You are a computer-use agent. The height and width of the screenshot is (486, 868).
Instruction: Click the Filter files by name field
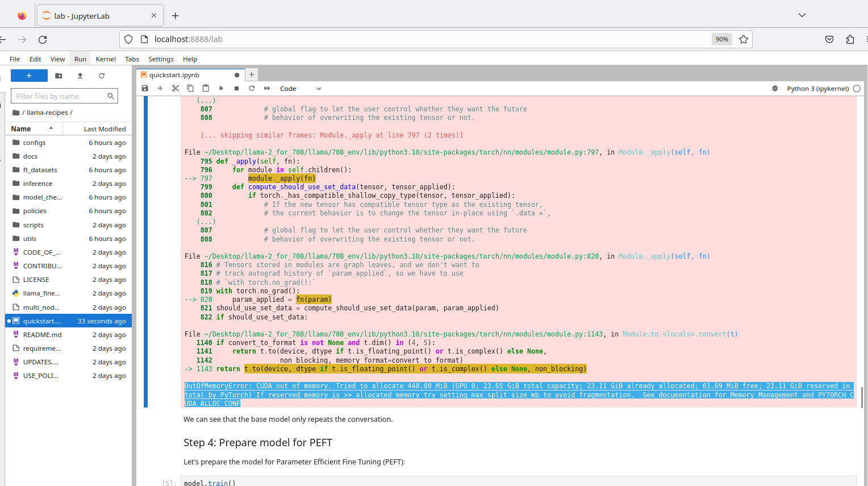(60, 95)
